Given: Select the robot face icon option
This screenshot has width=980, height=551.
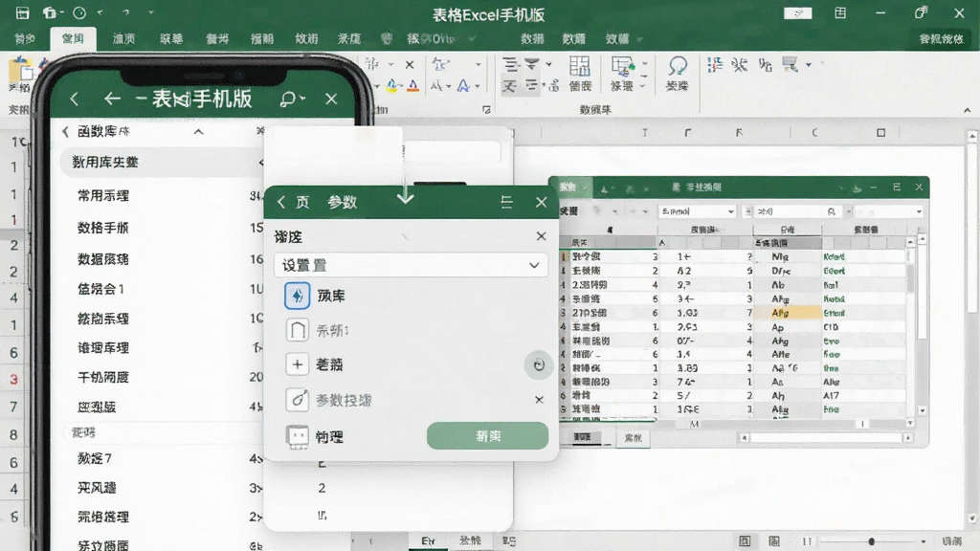Looking at the screenshot, I should click(298, 436).
